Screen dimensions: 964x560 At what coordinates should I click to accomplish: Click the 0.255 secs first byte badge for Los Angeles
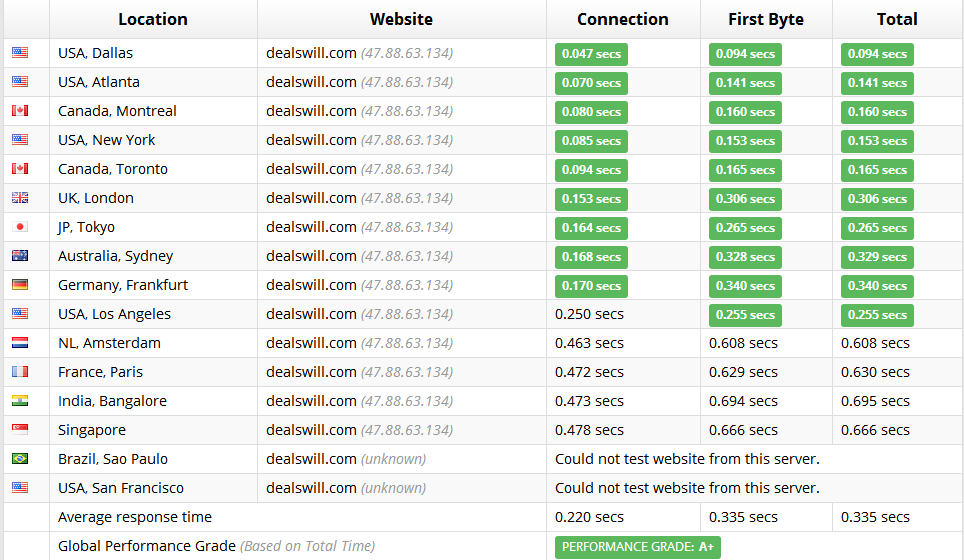coord(745,315)
